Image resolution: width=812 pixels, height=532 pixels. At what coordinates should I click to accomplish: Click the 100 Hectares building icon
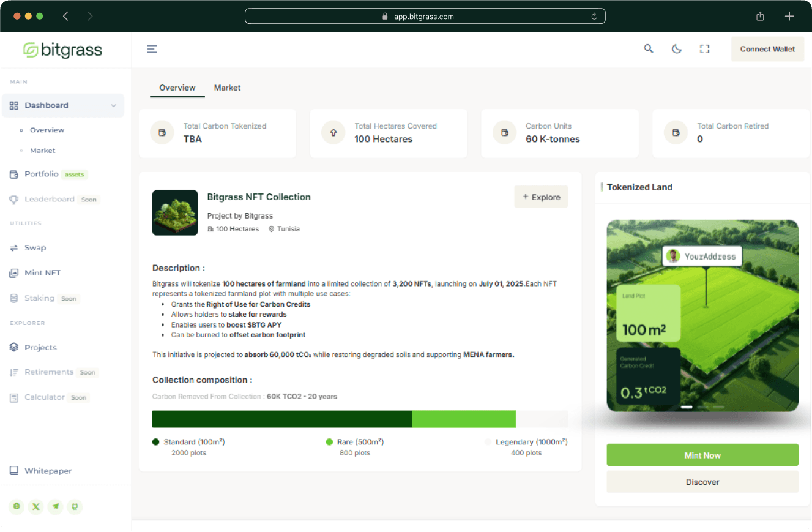[210, 229]
